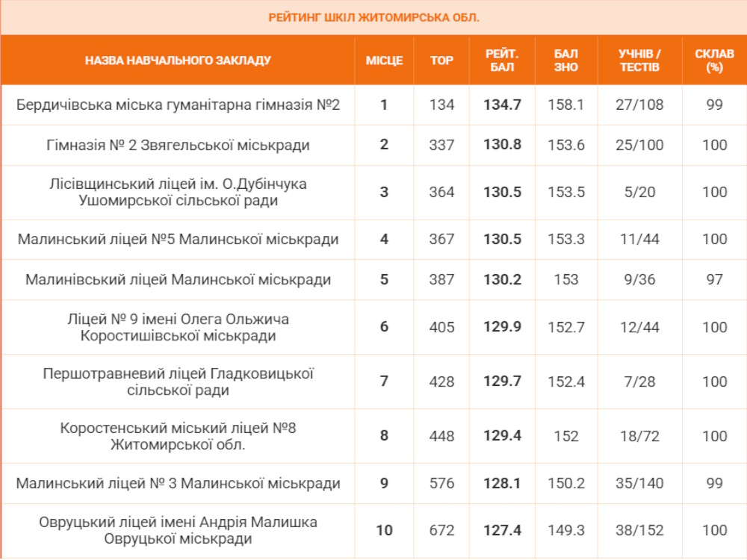This screenshot has width=747, height=560.
Task: Open Ліцей № 9 імені Олега Ольжича
Action: [178, 327]
